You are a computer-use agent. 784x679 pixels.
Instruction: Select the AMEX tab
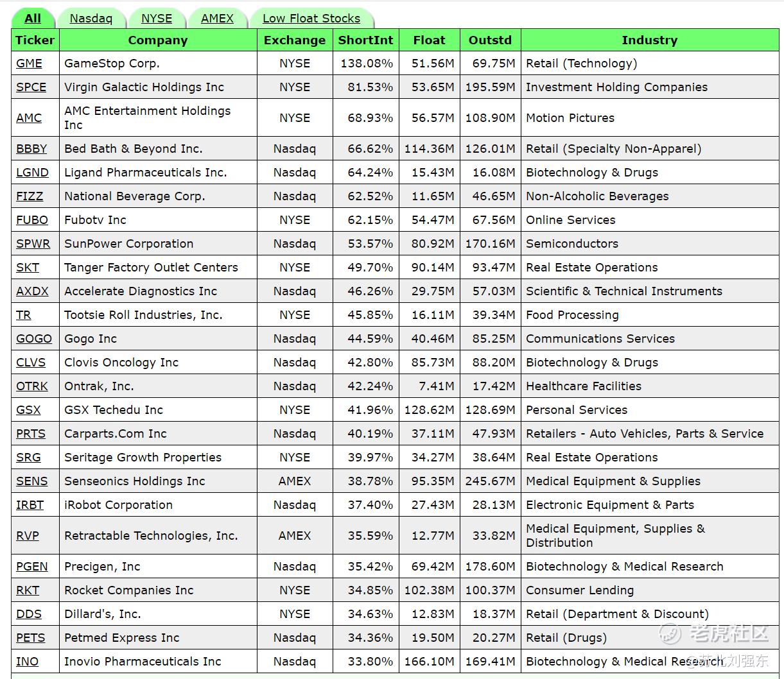pos(217,19)
